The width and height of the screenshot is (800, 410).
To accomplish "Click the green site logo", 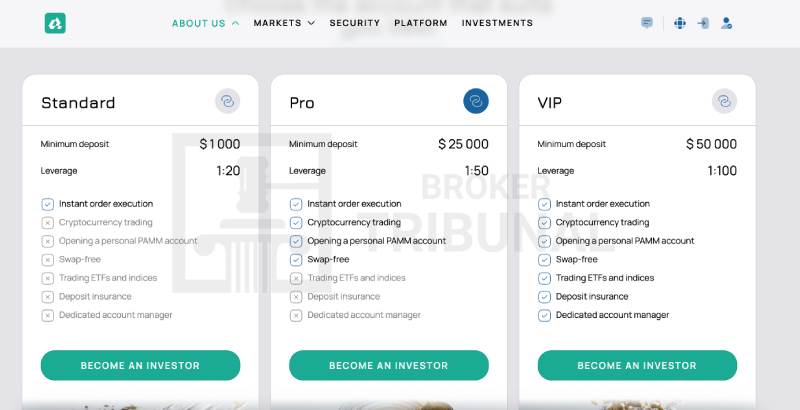I will (x=55, y=23).
